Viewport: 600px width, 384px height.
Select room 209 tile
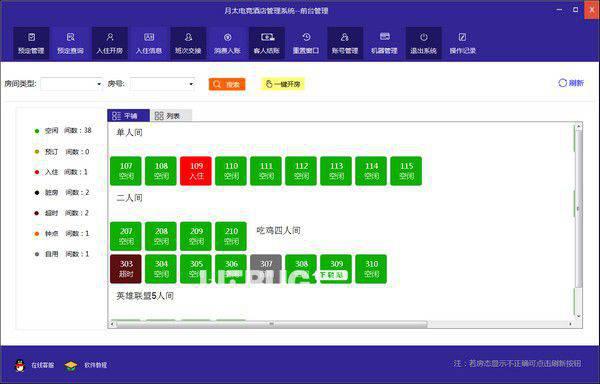coord(196,236)
